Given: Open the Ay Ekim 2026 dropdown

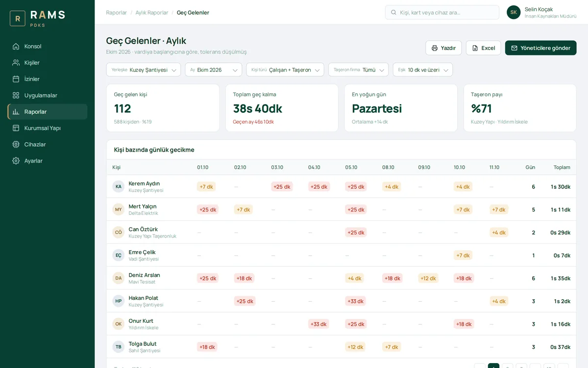Looking at the screenshot, I should [x=214, y=70].
